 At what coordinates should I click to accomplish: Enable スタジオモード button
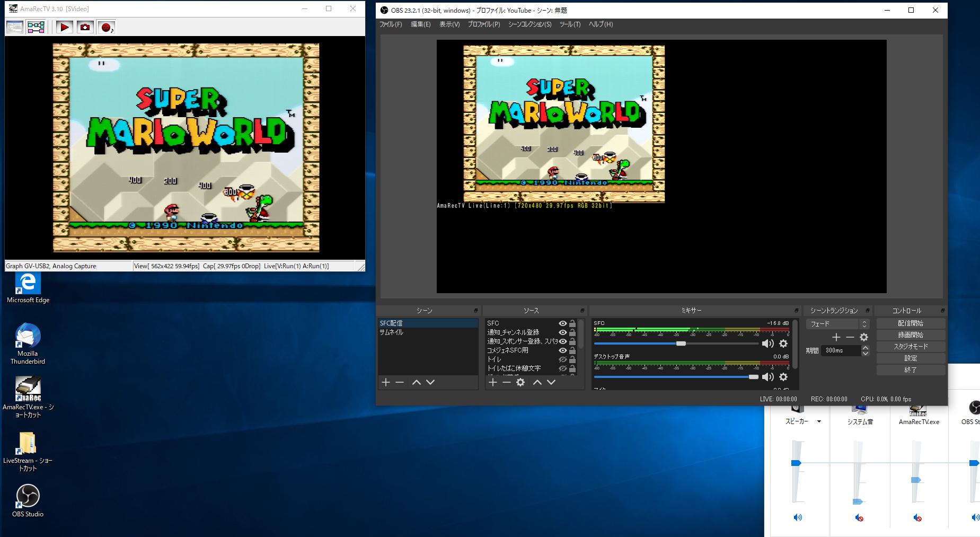click(911, 347)
